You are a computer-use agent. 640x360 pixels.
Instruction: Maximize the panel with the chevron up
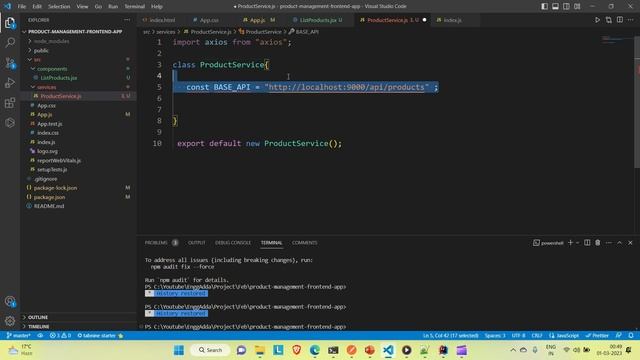tap(619, 242)
